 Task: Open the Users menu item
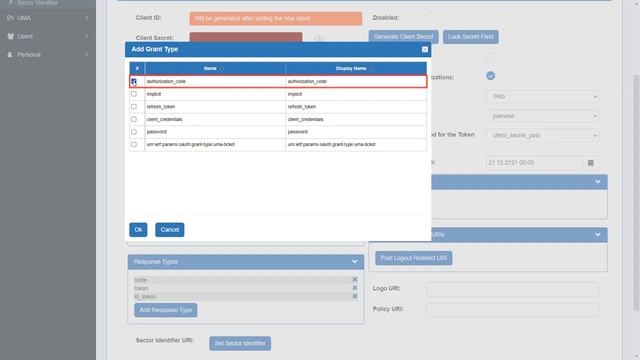(x=48, y=36)
